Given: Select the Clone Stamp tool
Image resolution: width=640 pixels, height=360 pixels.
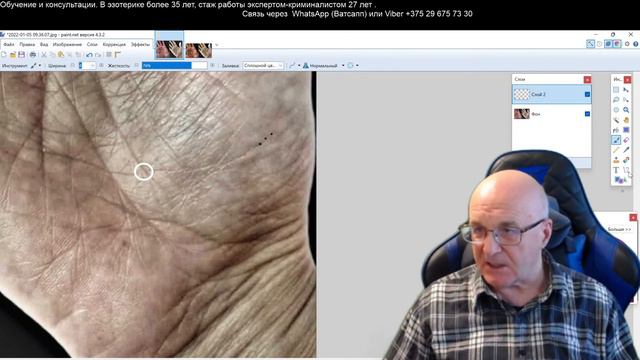Looking at the screenshot, I should coord(616,160).
